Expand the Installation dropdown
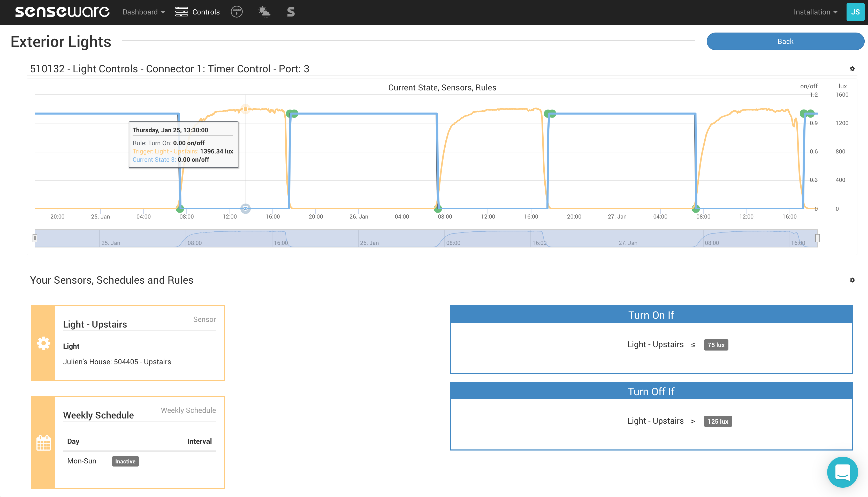Viewport: 868px width, 497px height. [816, 12]
